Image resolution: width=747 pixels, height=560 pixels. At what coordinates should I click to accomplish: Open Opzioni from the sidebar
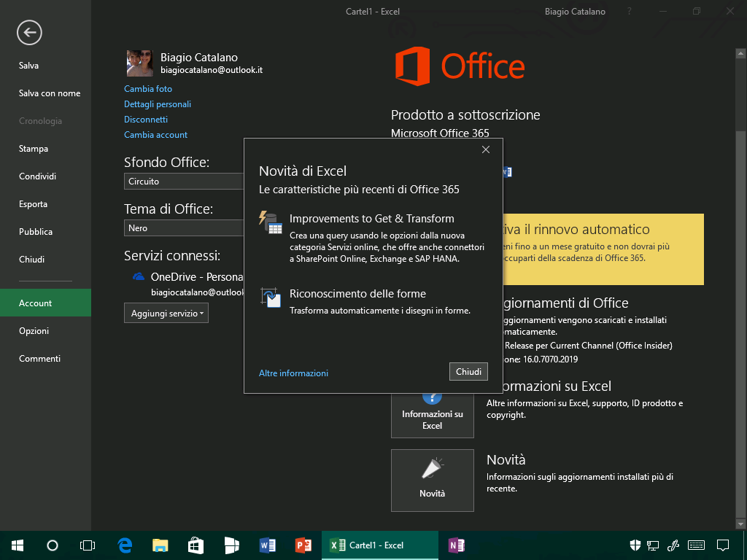34,331
